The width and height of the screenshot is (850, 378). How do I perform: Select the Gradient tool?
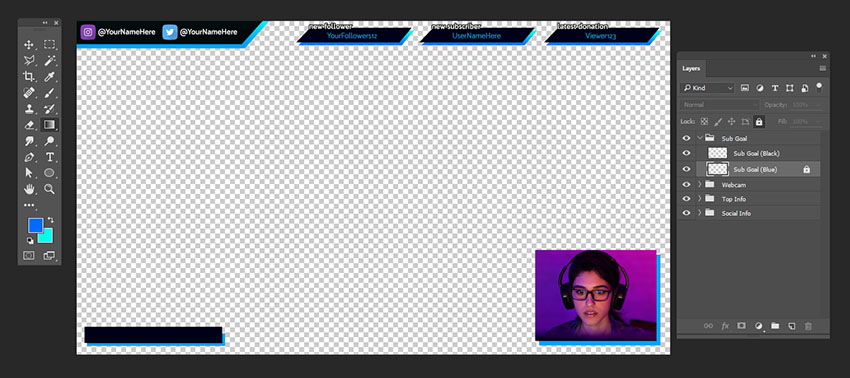pos(49,125)
